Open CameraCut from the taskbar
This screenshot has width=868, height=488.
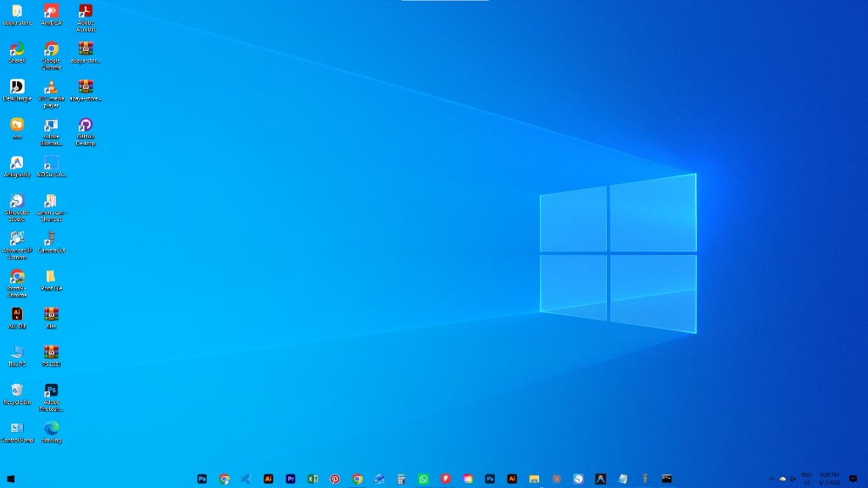[645, 480]
